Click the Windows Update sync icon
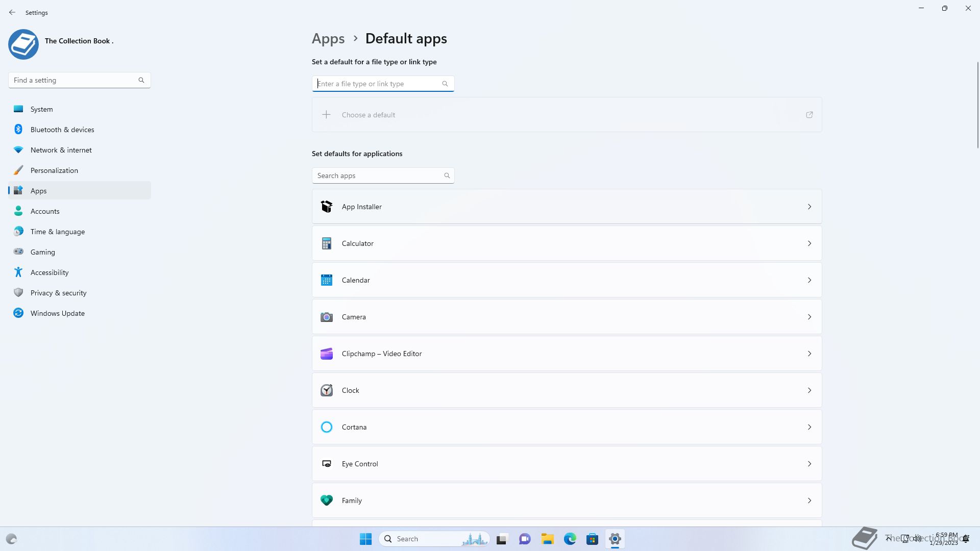980x551 pixels. [18, 313]
